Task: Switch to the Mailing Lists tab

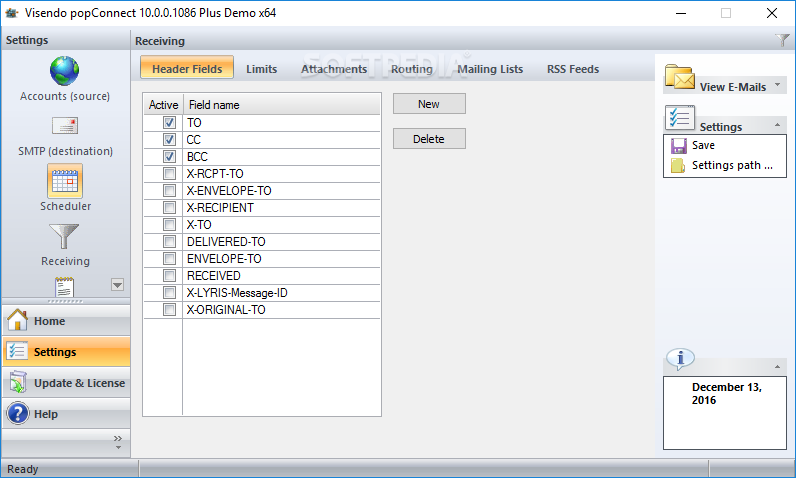Action: click(x=490, y=69)
